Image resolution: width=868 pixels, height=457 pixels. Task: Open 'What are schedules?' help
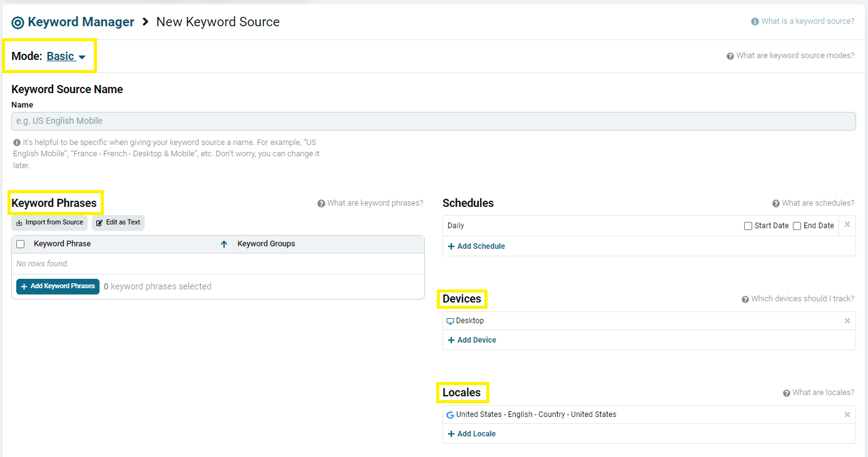pyautogui.click(x=813, y=203)
